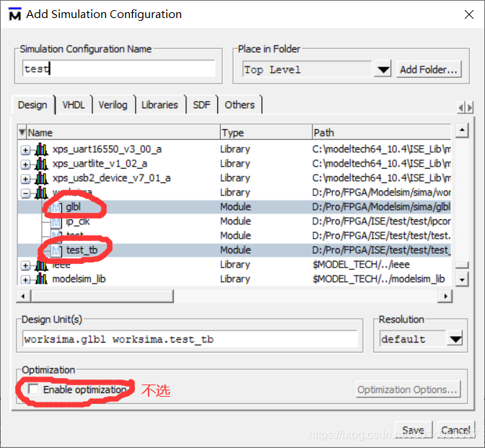Select the test_tb module row
Image resolution: width=485 pixels, height=448 pixels.
(x=235, y=250)
